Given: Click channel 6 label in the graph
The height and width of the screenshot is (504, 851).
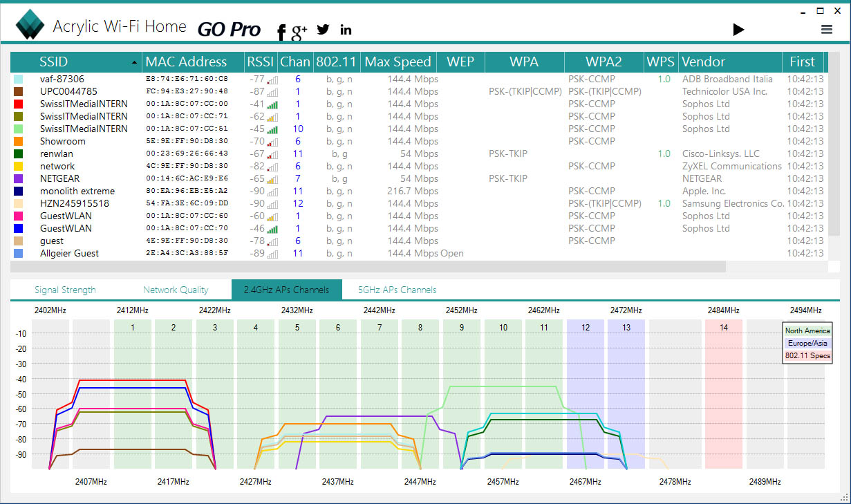Looking at the screenshot, I should [x=338, y=327].
